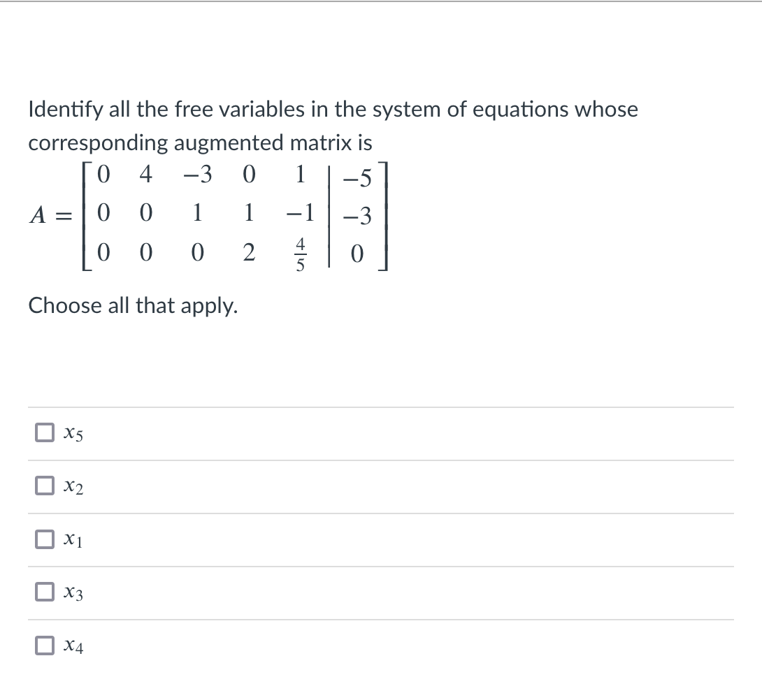The width and height of the screenshot is (762, 700).
Task: Click the x2 option label
Action: coord(72,488)
